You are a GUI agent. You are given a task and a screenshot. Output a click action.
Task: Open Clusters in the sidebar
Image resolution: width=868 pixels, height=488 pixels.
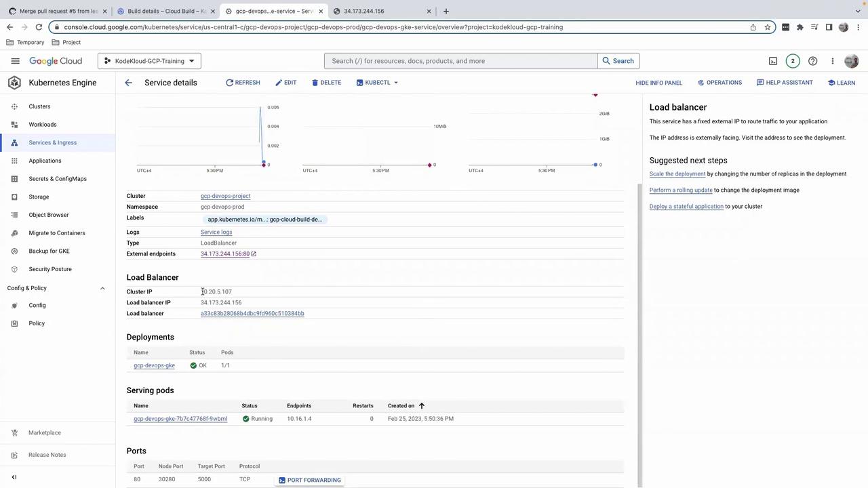pos(39,106)
